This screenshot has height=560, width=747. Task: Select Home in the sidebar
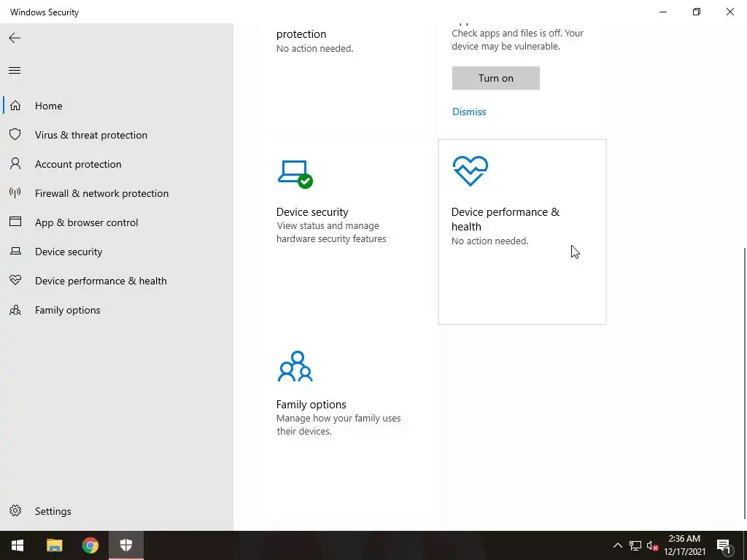click(49, 106)
